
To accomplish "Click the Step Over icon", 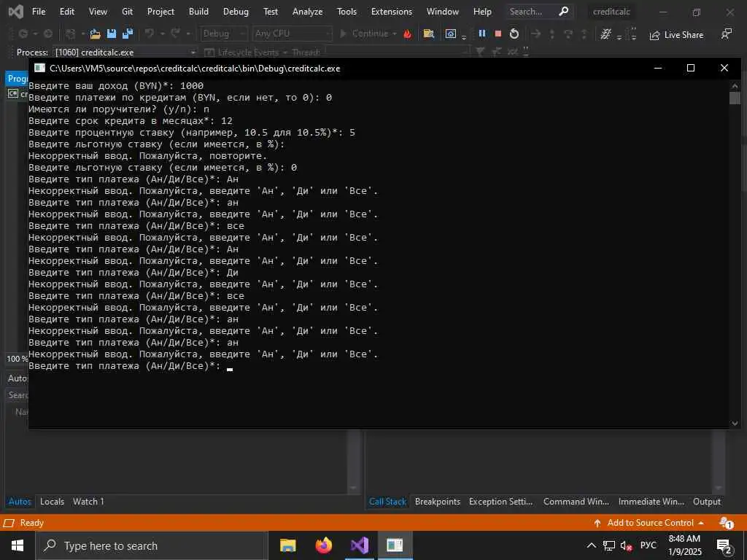I will click(568, 34).
